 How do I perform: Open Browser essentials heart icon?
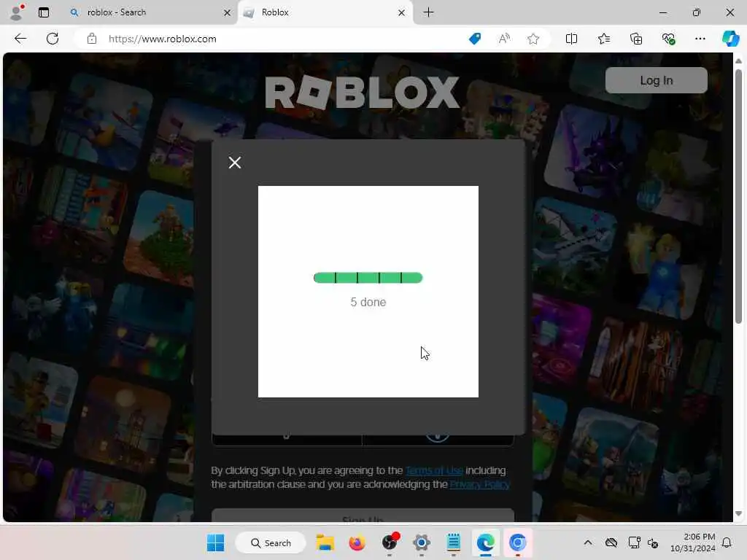coord(668,39)
